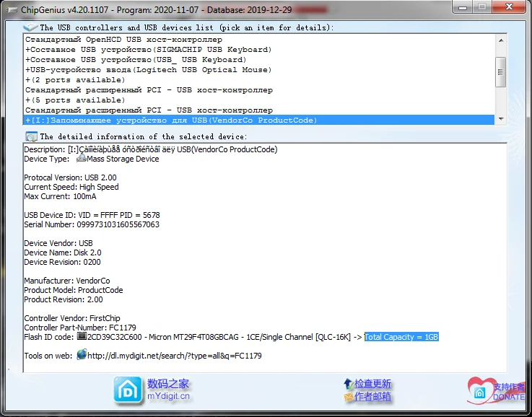Click the device list scrollbar down arrow
Screen dimensions: 532x417
[x=501, y=119]
